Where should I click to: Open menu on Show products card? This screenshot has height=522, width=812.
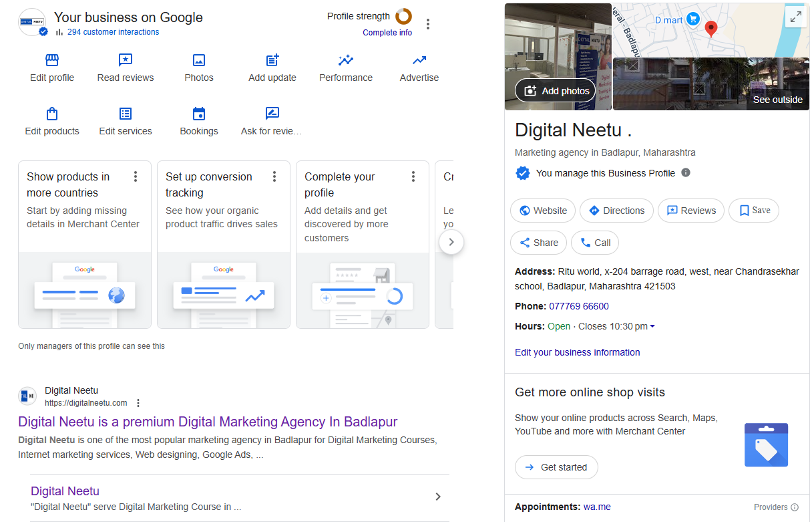[x=136, y=176]
